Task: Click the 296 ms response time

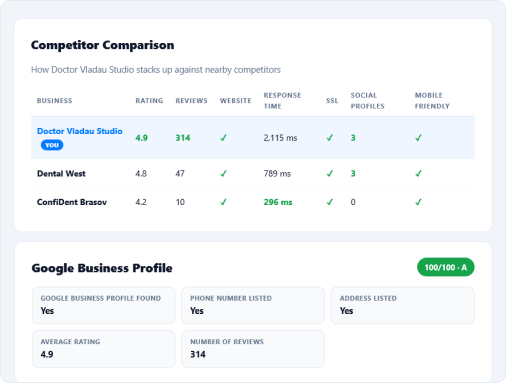Action: [x=278, y=202]
